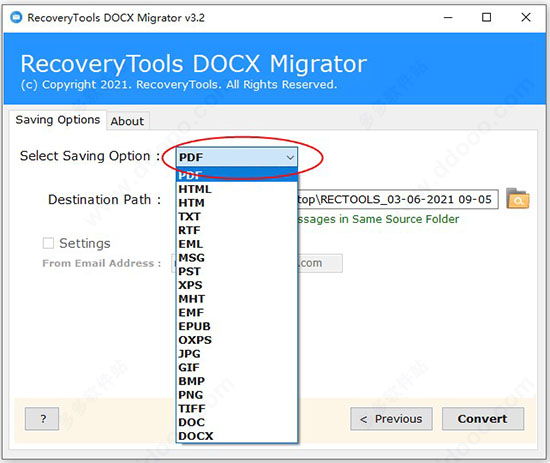Screen dimensions: 550x463
Task: Open the Saving Options tab
Action: point(58,120)
